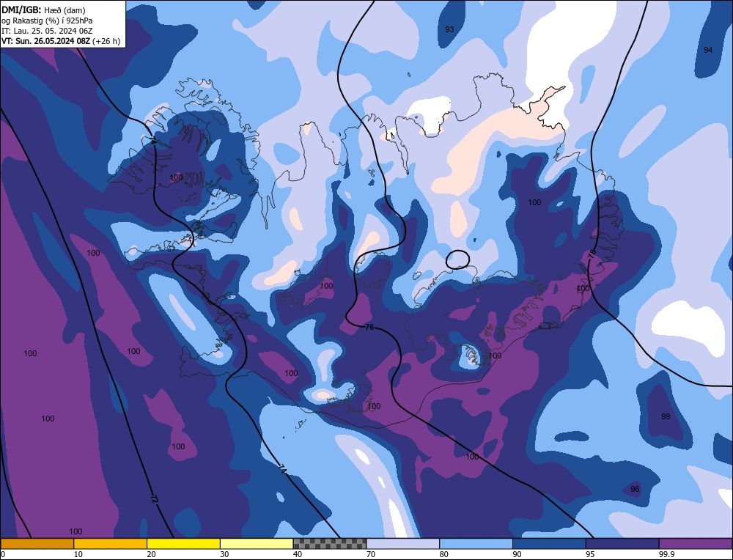Click the humidity value label "93"
This screenshot has width=733, height=560.
449,29
